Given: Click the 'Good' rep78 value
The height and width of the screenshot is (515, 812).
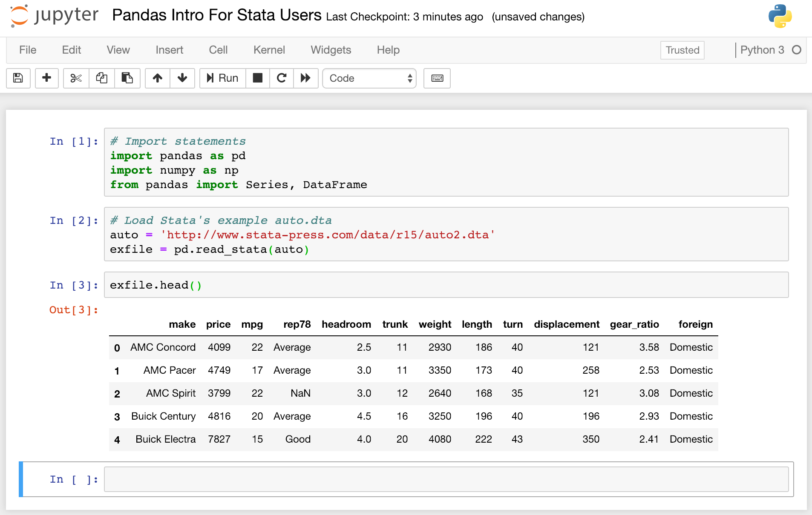Looking at the screenshot, I should (298, 439).
